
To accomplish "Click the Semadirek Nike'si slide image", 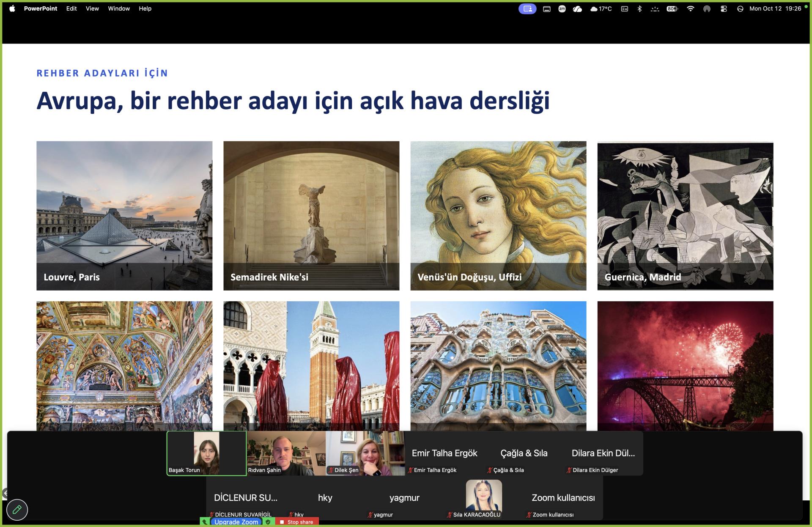I will point(311,216).
